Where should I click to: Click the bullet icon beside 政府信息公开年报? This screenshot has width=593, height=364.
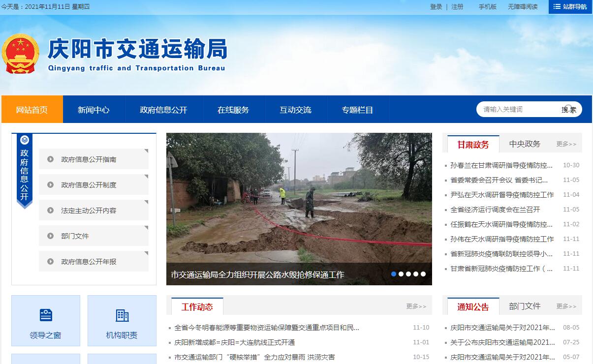tap(50, 262)
